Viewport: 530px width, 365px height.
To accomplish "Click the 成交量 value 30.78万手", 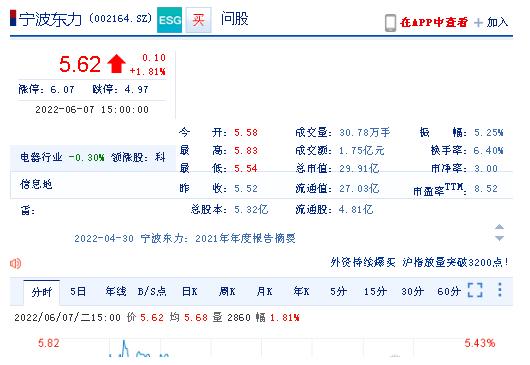I will 365,132.
